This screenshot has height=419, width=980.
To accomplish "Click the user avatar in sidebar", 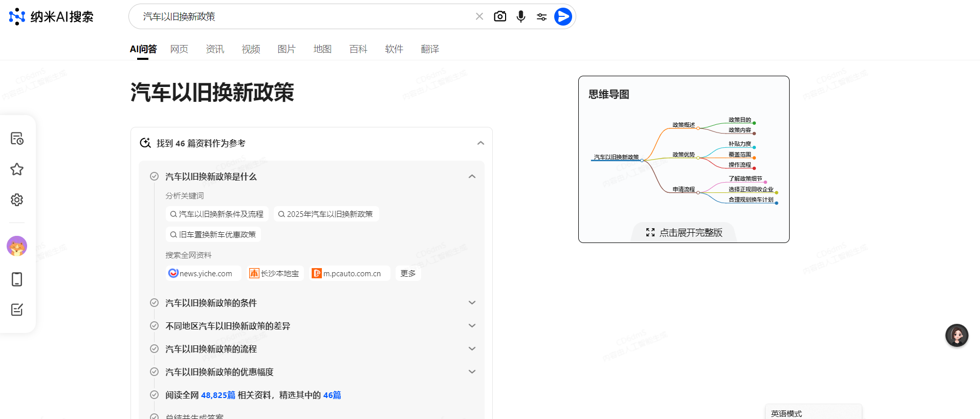I will tap(17, 246).
